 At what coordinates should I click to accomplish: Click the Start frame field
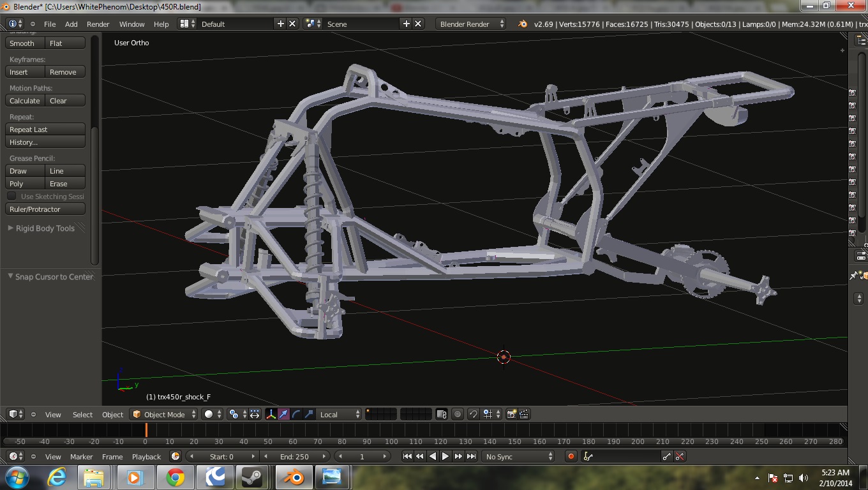[x=223, y=456]
